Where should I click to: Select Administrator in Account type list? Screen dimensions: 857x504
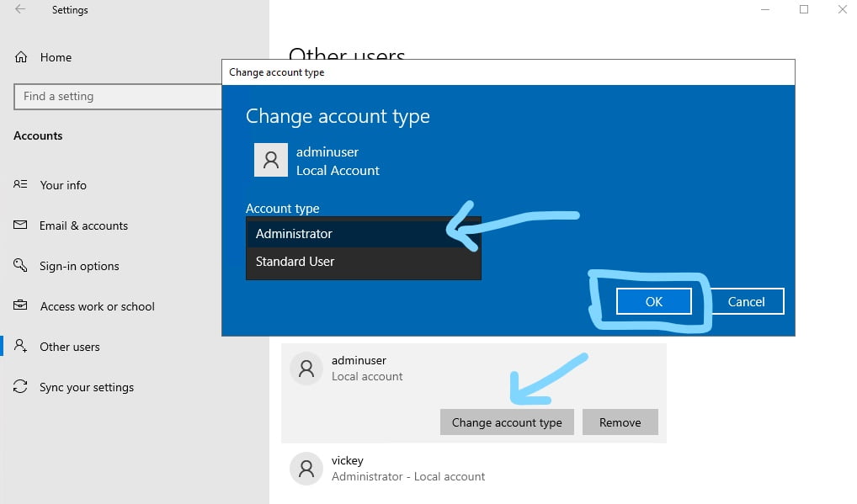click(x=364, y=234)
